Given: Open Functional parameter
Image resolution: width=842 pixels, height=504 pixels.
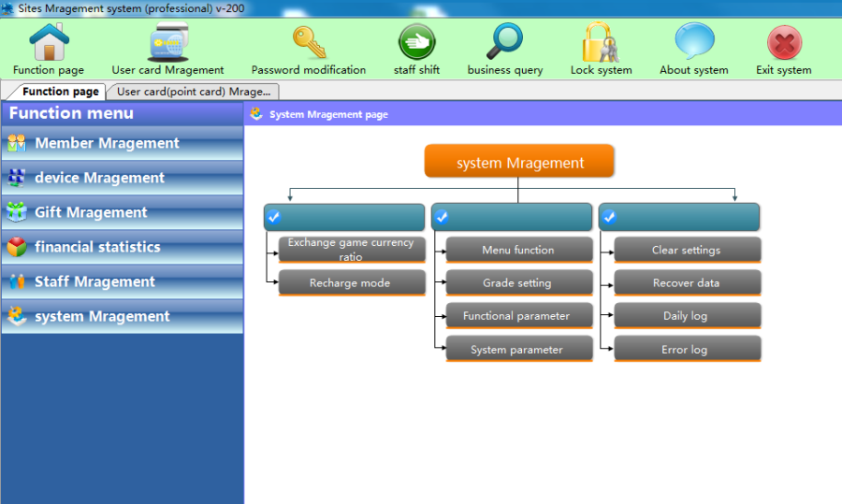Looking at the screenshot, I should tap(519, 316).
